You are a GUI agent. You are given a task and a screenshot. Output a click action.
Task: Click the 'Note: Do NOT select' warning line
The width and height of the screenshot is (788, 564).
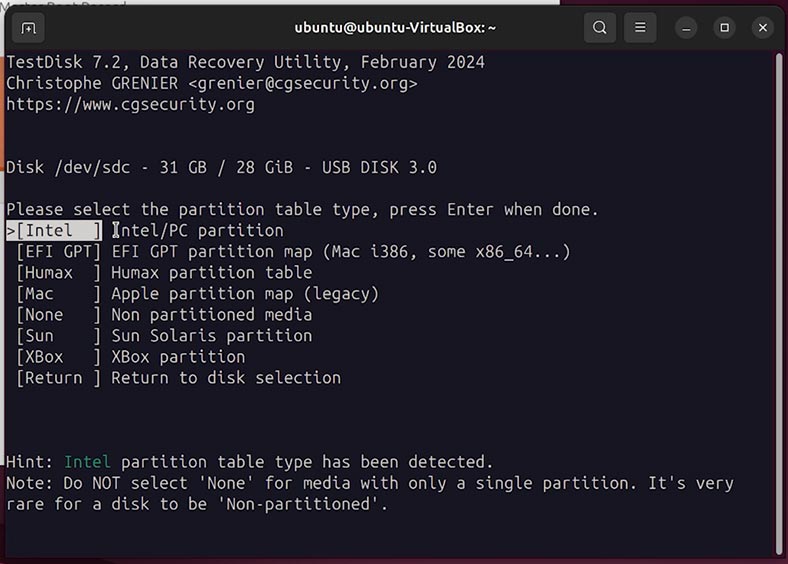(x=370, y=483)
